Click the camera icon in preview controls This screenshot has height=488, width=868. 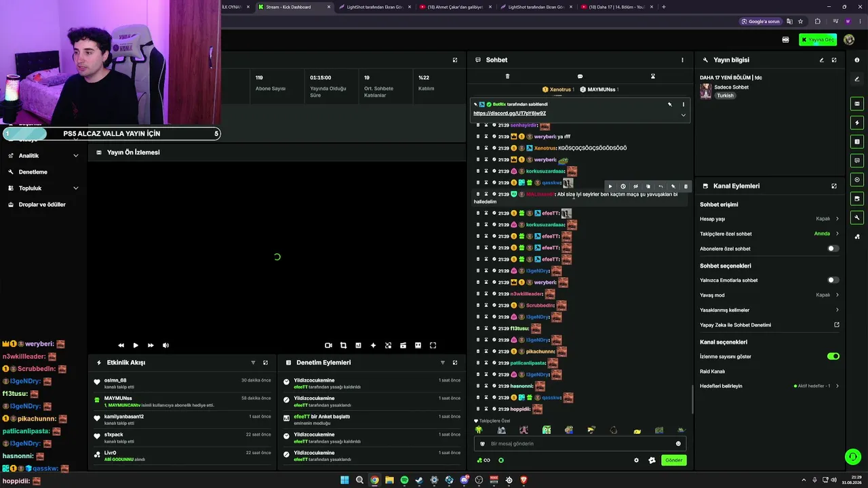pos(328,346)
